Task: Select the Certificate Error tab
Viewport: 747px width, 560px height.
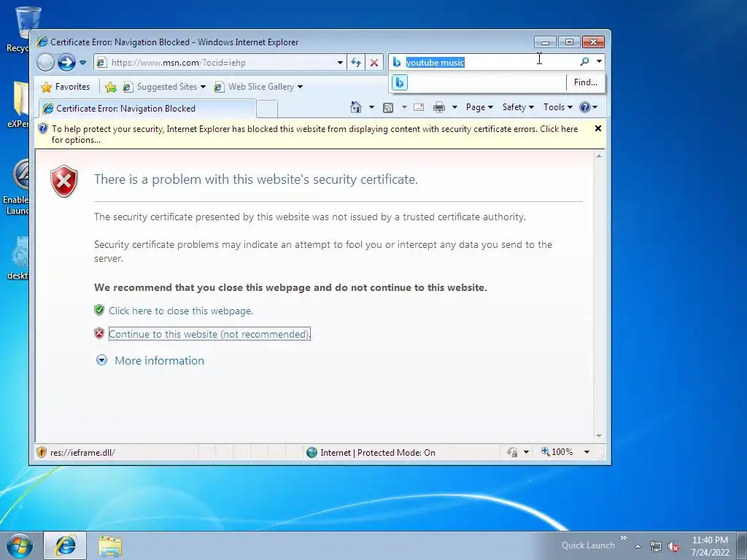Action: [x=147, y=109]
